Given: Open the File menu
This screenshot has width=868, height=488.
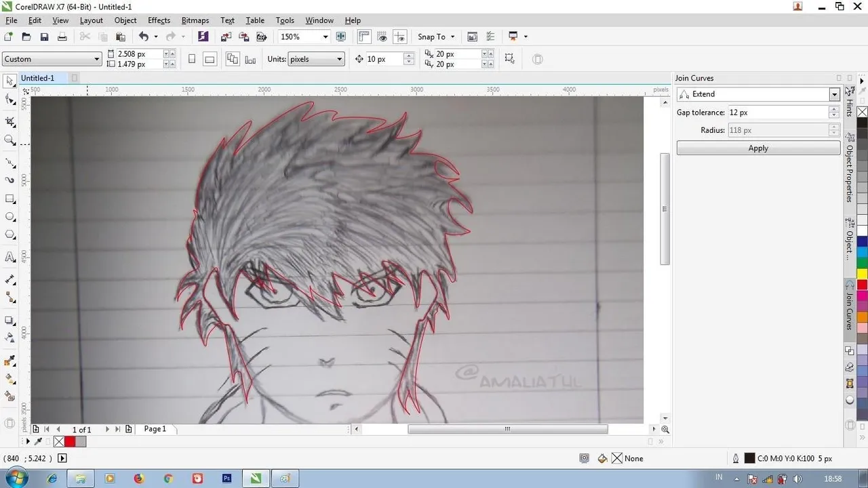Looking at the screenshot, I should coord(12,20).
